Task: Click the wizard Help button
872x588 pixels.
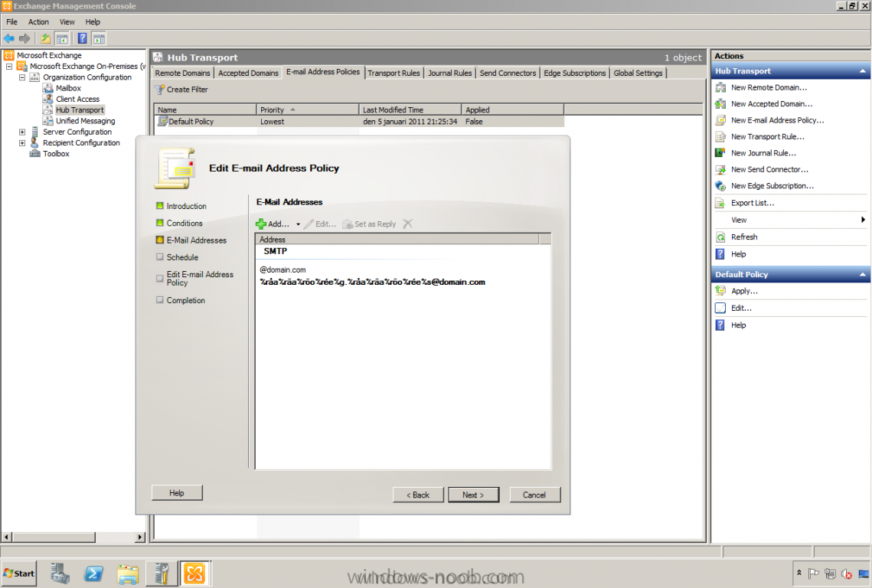Action: [177, 493]
